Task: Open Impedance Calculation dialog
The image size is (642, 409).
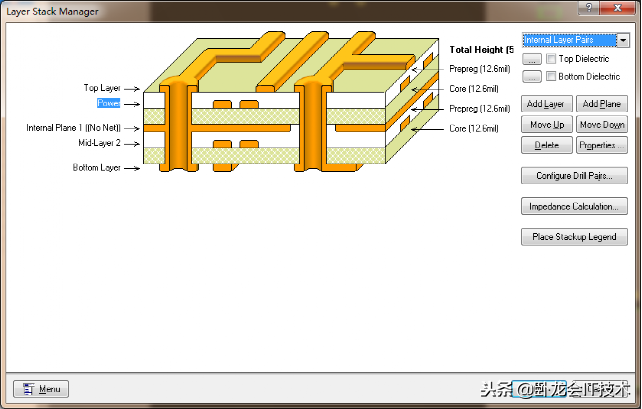Action: click(x=574, y=206)
